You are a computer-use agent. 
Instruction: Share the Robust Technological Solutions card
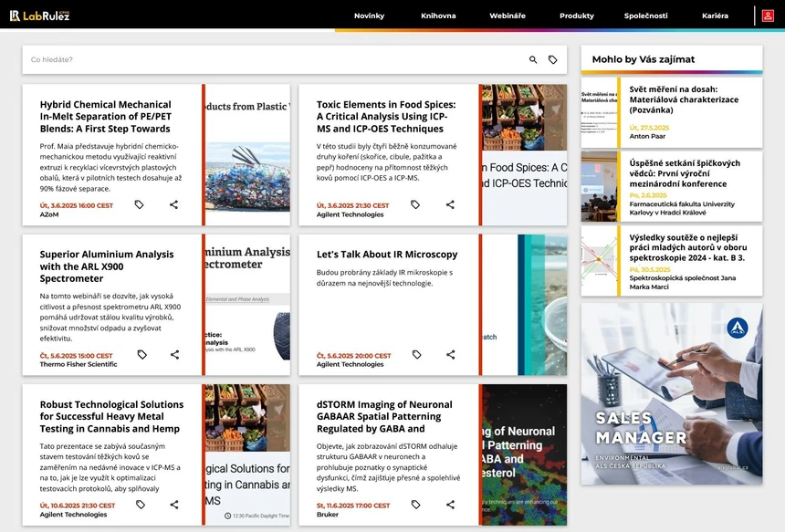click(174, 505)
